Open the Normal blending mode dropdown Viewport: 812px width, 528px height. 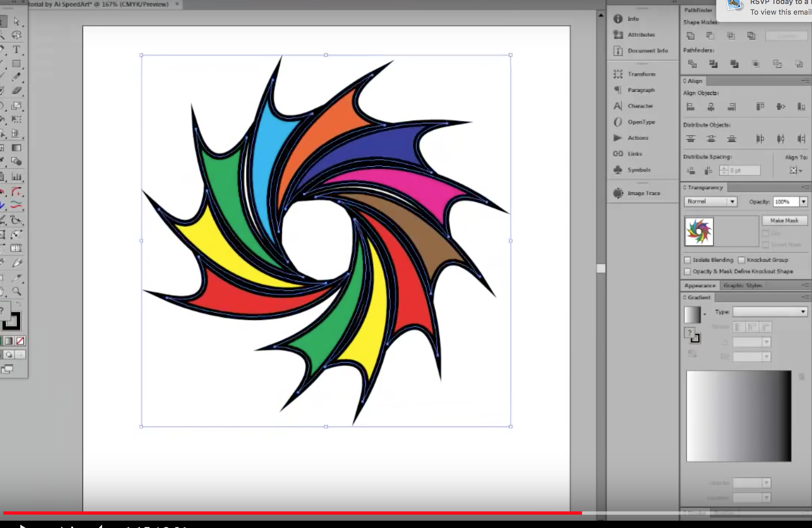click(x=732, y=201)
